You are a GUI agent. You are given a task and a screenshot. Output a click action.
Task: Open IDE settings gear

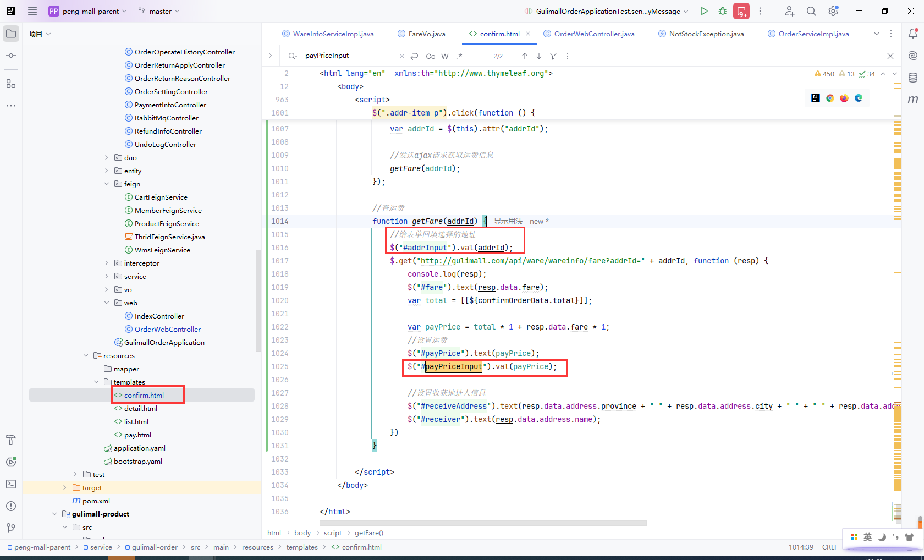coord(833,11)
